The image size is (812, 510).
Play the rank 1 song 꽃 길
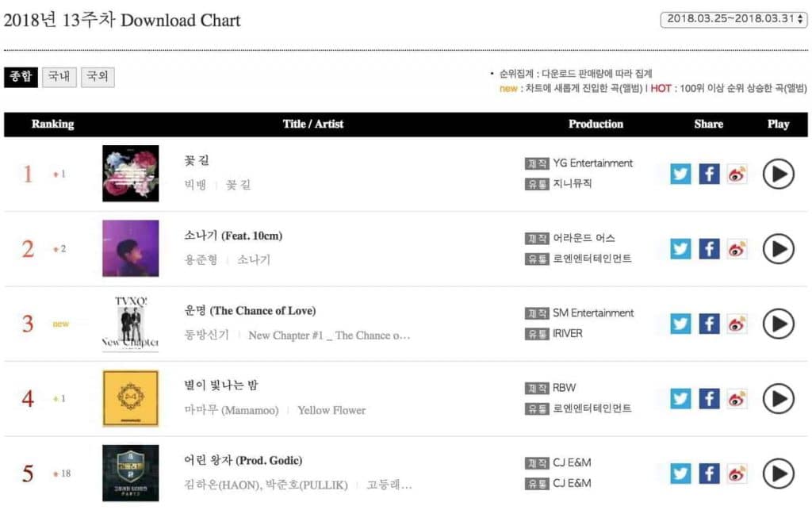coord(778,174)
